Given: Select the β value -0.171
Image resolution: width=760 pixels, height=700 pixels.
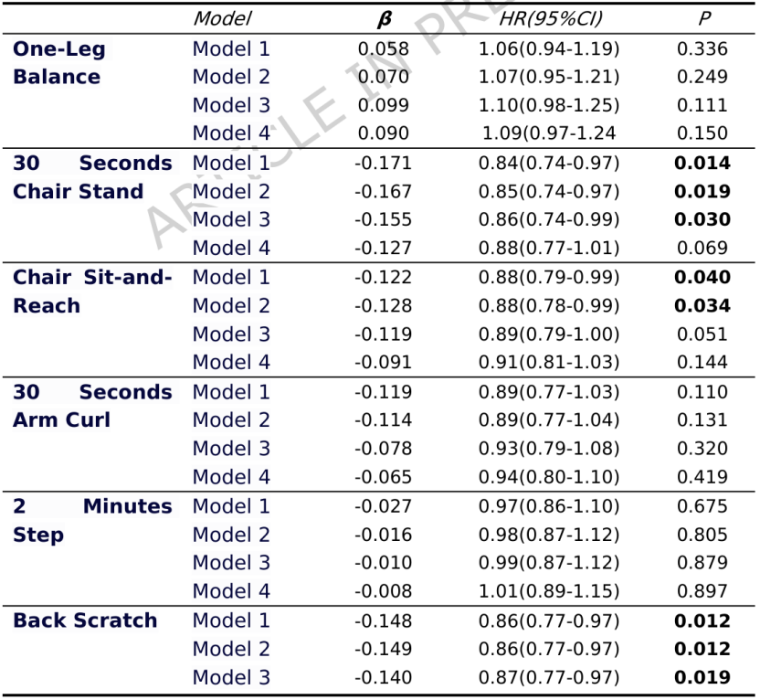Looking at the screenshot, I should click(383, 164).
